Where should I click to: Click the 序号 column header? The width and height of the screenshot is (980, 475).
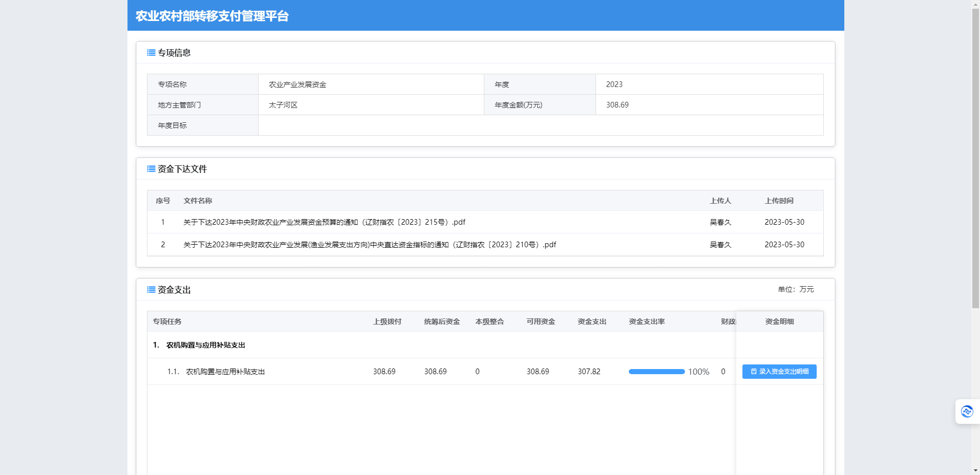pos(163,201)
